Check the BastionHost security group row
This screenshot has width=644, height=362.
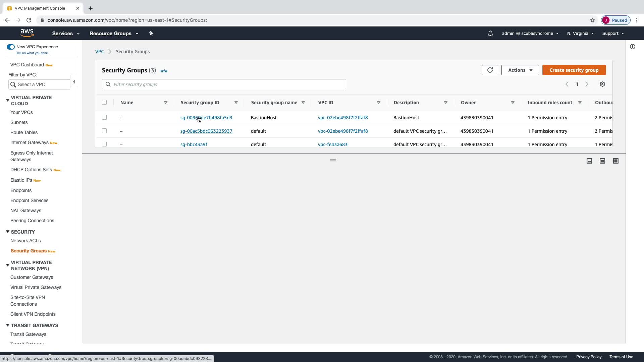[104, 118]
